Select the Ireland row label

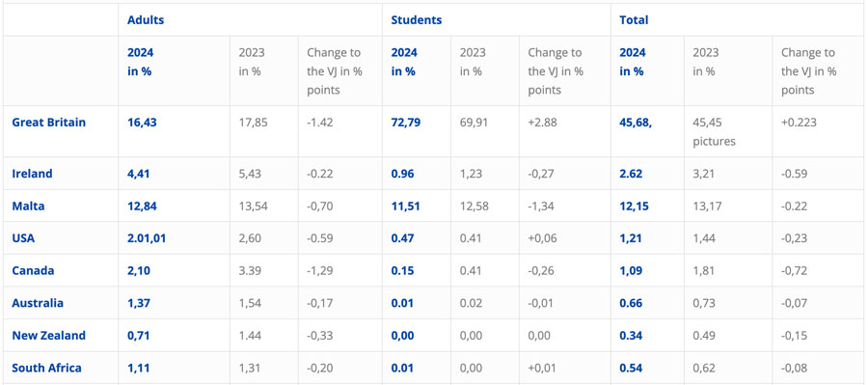point(32,174)
